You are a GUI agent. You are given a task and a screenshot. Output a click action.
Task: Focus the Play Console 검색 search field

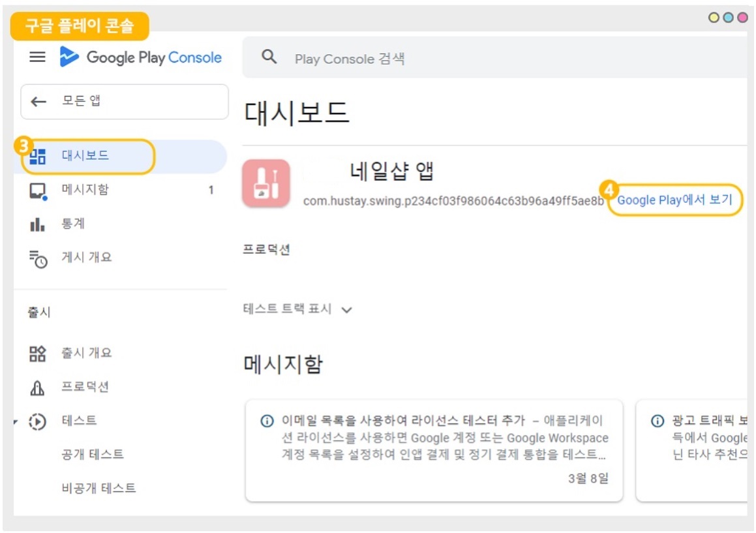pyautogui.click(x=494, y=58)
